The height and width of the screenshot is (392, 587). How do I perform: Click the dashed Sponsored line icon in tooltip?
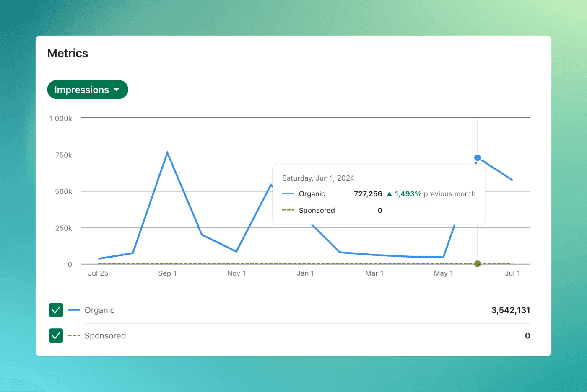tap(288, 210)
